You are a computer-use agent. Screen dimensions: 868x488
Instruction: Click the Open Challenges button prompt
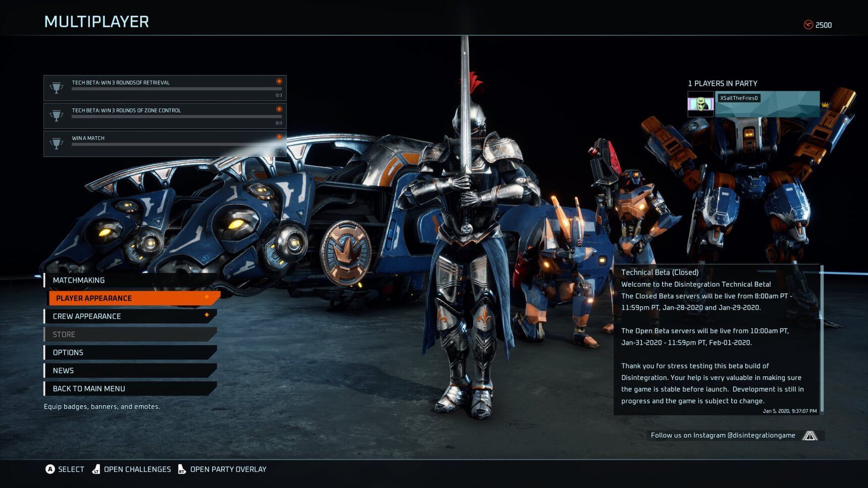pos(132,469)
